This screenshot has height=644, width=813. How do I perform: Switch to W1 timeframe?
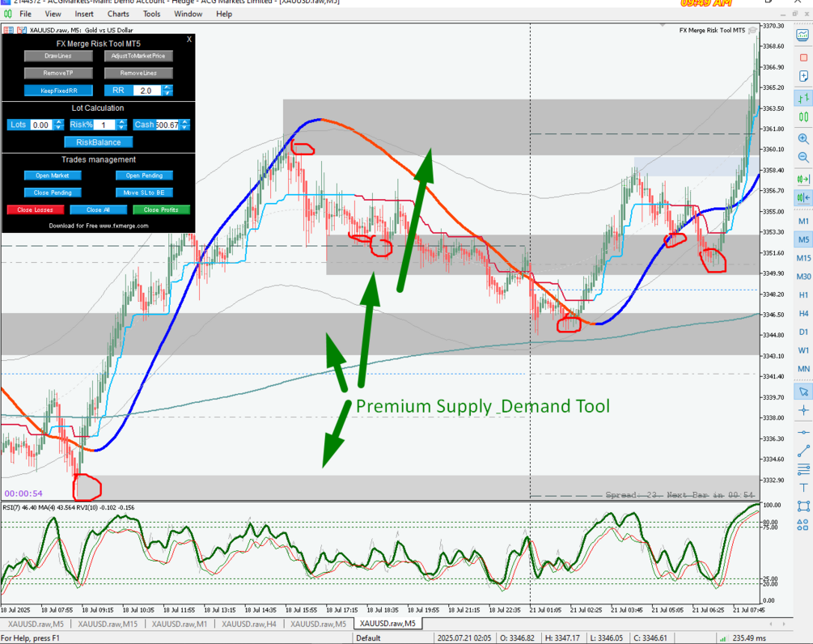(x=803, y=350)
